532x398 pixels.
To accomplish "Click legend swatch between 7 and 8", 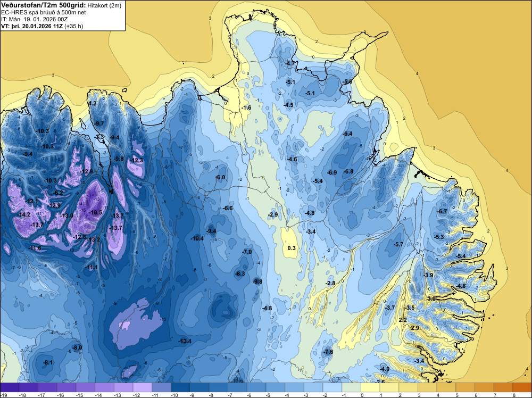I will point(503,387).
